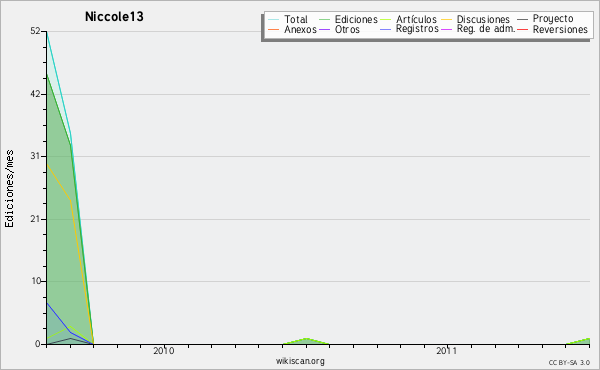Viewport: 600px width, 370px height.
Task: Click the y-axis value 10
Action: click(x=36, y=281)
